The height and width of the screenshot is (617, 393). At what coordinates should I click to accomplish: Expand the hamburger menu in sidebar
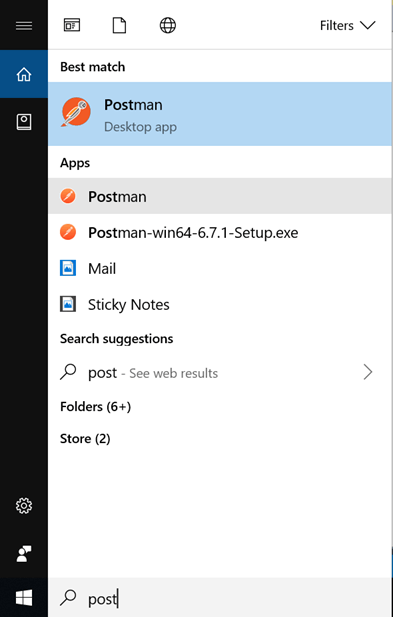24,26
